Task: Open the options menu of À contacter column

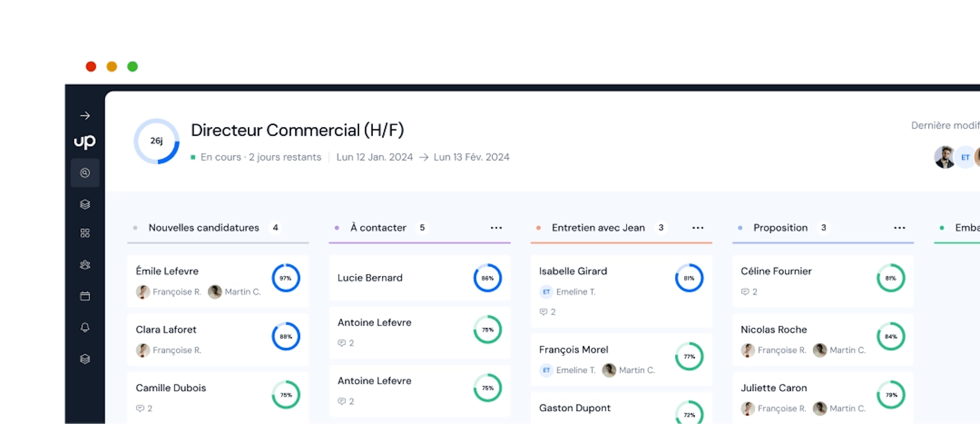Action: click(x=496, y=228)
